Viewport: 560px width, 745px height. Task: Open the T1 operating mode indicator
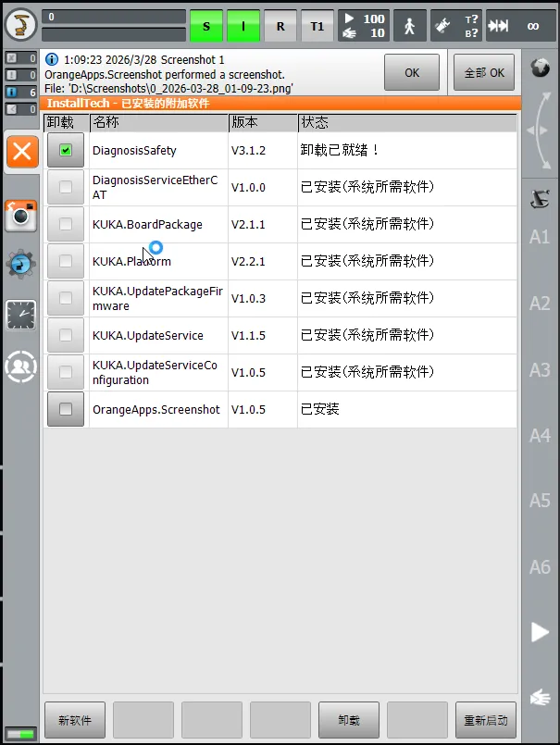pyautogui.click(x=317, y=26)
